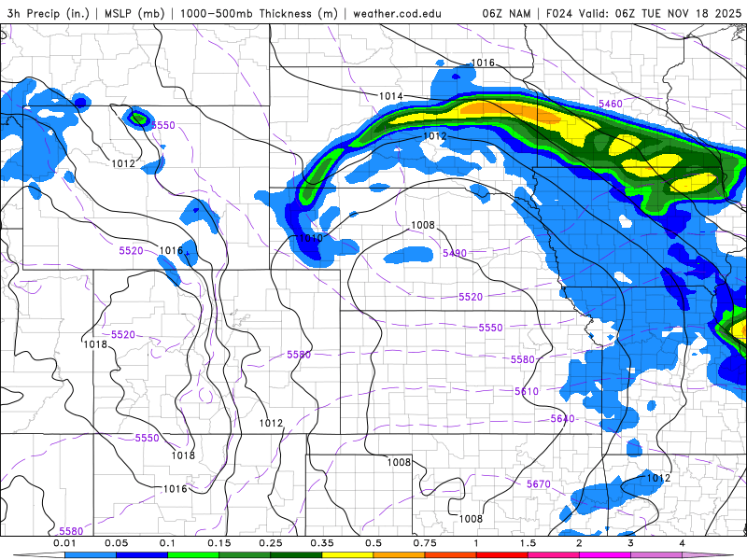Click the 5460 thickness contour label

coord(611,104)
